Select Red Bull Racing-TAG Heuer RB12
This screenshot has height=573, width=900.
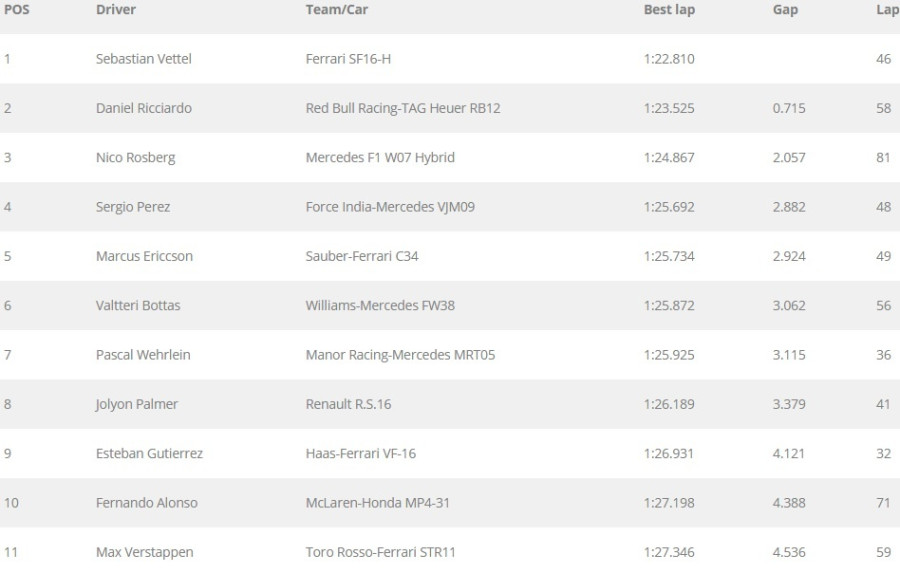click(403, 108)
